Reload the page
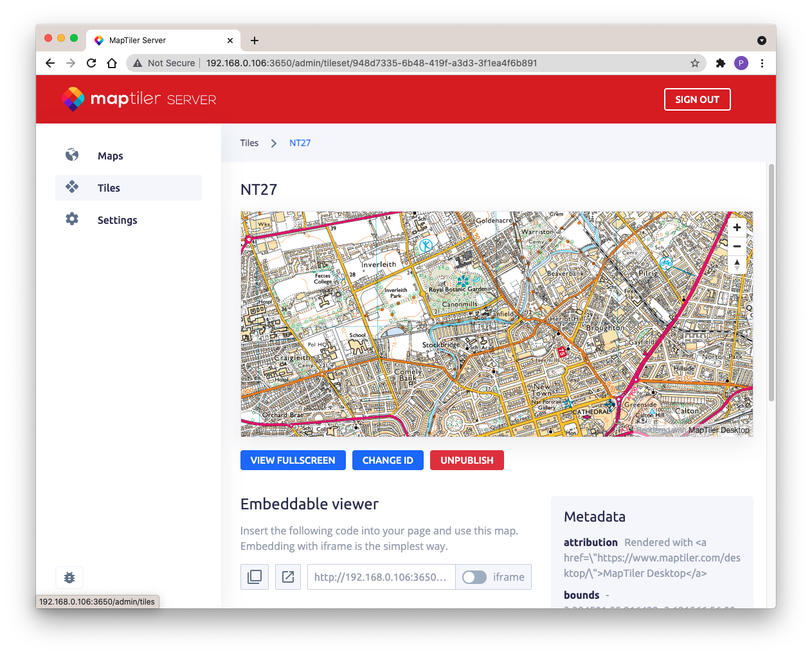The height and width of the screenshot is (656, 812). pos(91,63)
